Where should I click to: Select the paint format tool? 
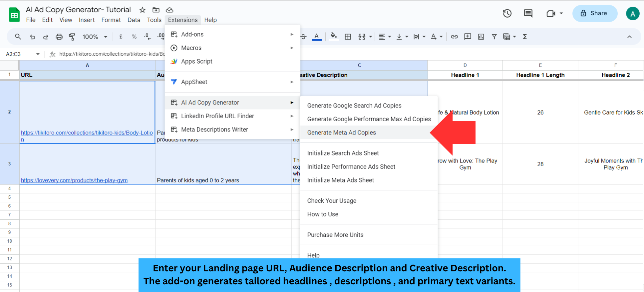click(x=72, y=37)
